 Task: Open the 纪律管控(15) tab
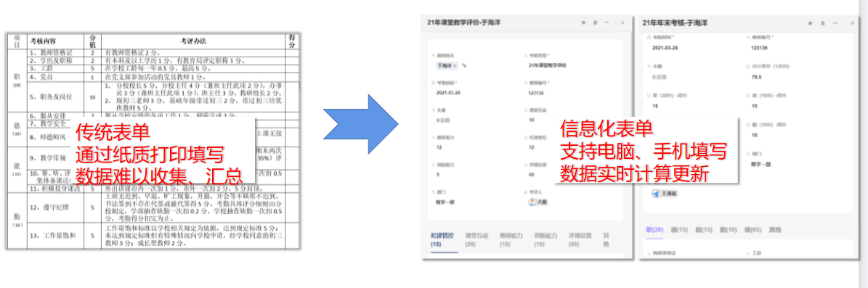pyautogui.click(x=443, y=239)
